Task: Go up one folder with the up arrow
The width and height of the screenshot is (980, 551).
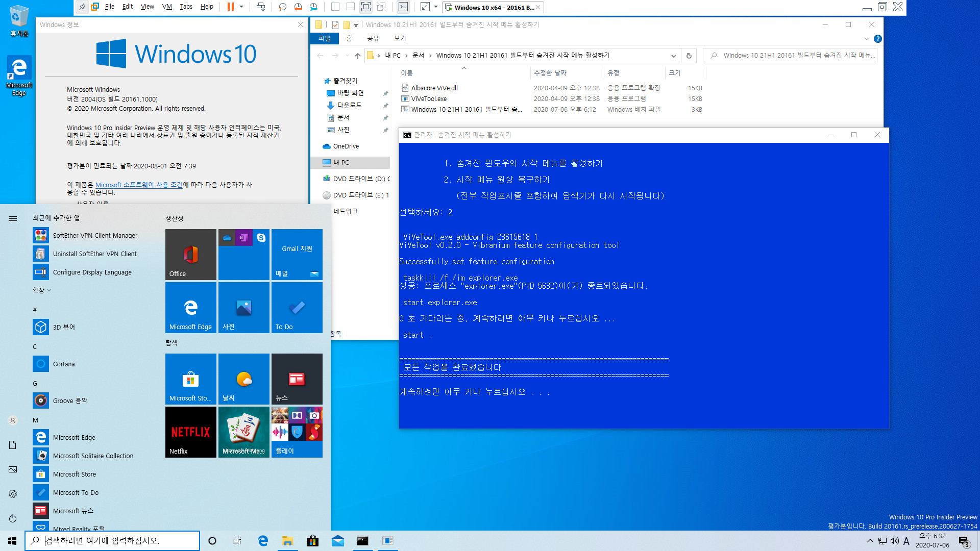Action: [358, 56]
